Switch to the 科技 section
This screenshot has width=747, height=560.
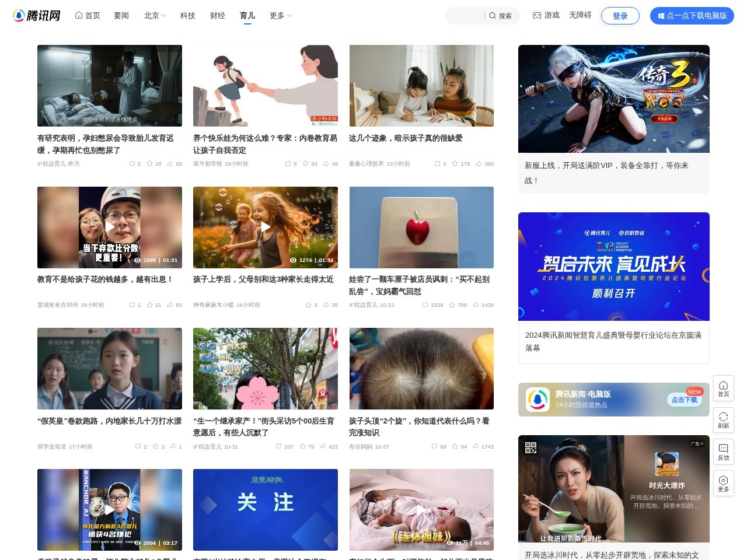[188, 16]
